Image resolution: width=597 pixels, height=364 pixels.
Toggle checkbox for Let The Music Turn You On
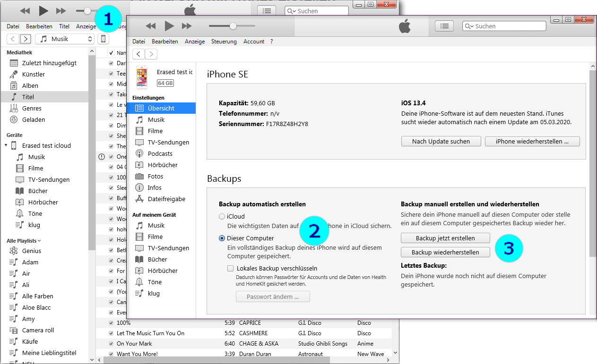[x=111, y=333]
